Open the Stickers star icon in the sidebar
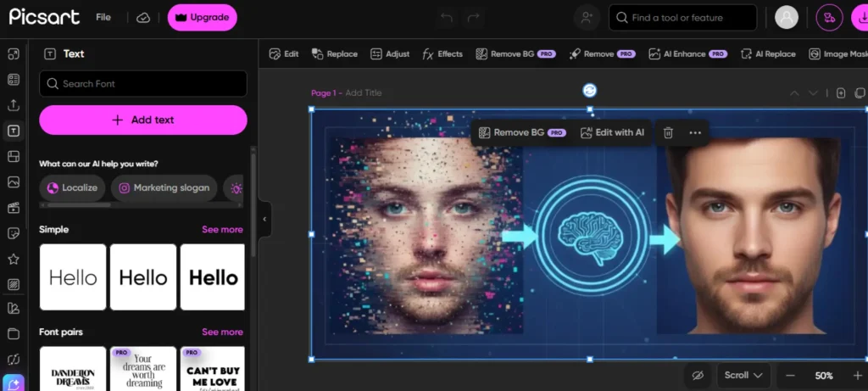The width and height of the screenshot is (868, 391). pyautogui.click(x=14, y=260)
